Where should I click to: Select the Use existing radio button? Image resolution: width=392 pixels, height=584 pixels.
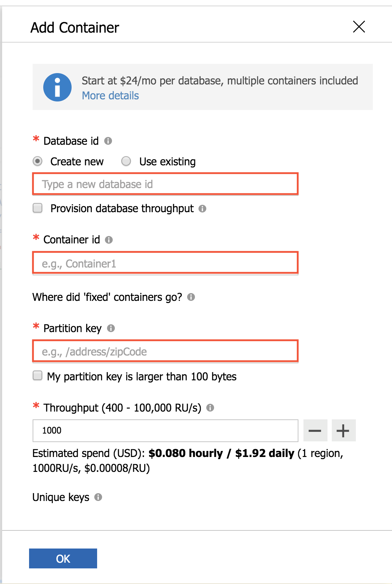(126, 161)
